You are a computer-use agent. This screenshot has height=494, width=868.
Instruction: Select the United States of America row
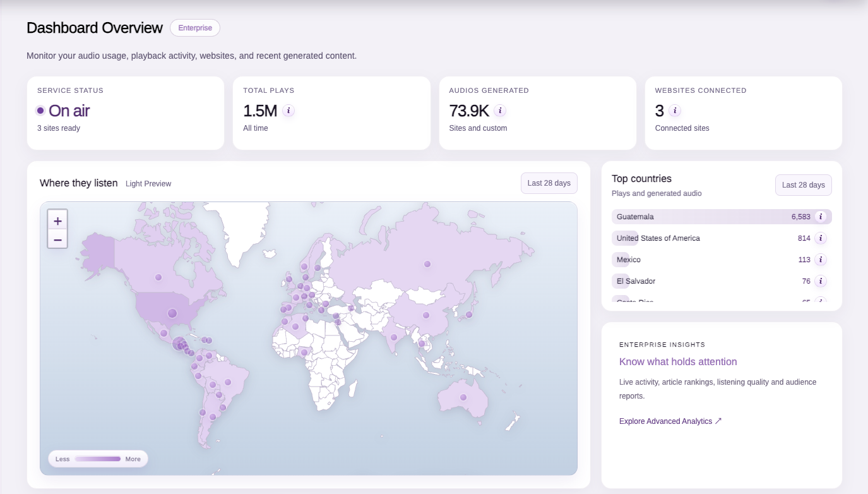click(x=722, y=238)
